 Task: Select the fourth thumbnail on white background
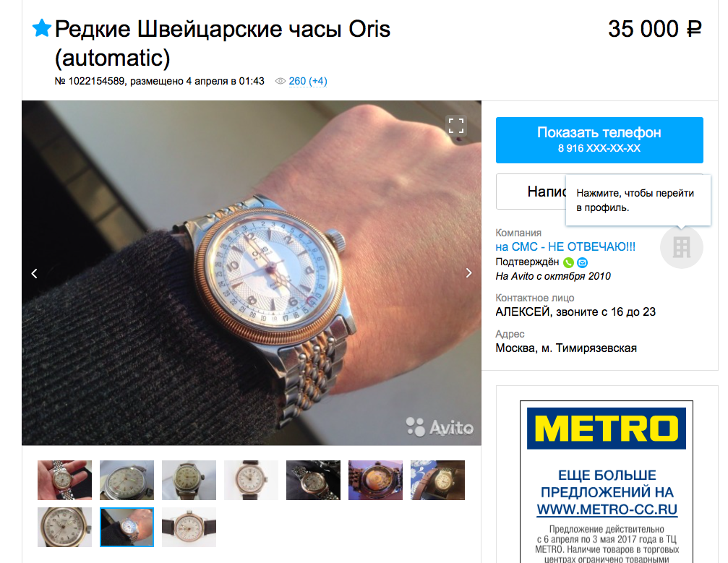pos(251,480)
